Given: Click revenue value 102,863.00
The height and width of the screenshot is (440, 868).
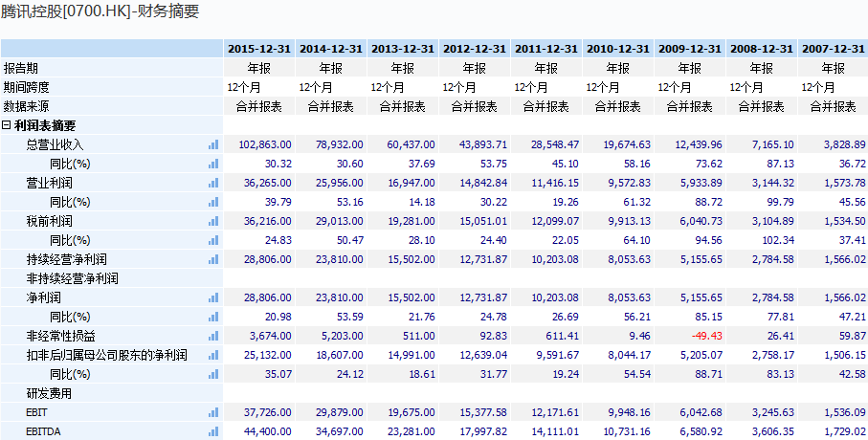Looking at the screenshot, I should click(x=265, y=144).
